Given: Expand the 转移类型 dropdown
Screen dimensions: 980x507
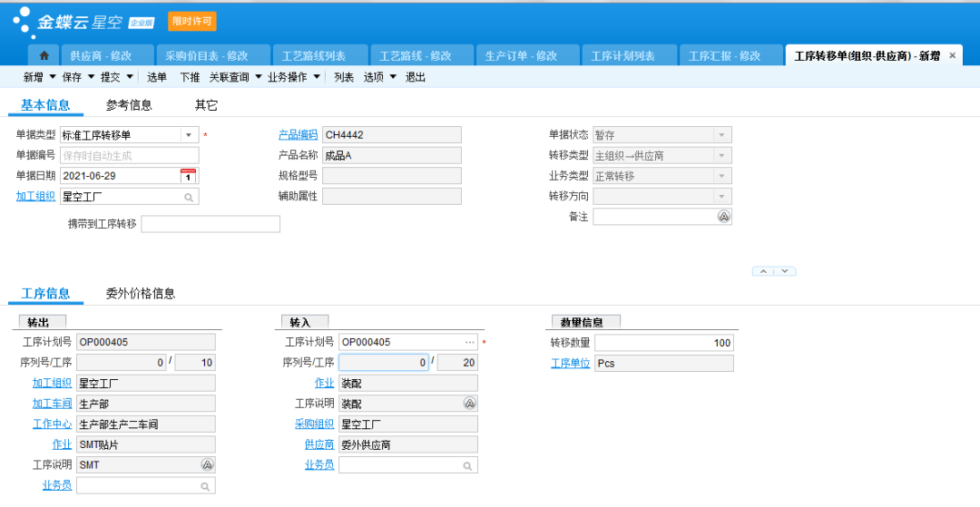Looking at the screenshot, I should click(x=722, y=155).
